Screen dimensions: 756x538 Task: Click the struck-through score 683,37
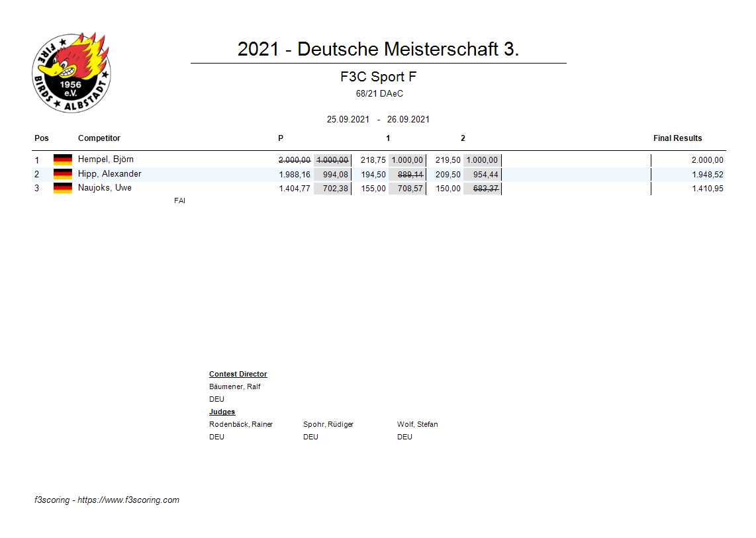coord(485,189)
